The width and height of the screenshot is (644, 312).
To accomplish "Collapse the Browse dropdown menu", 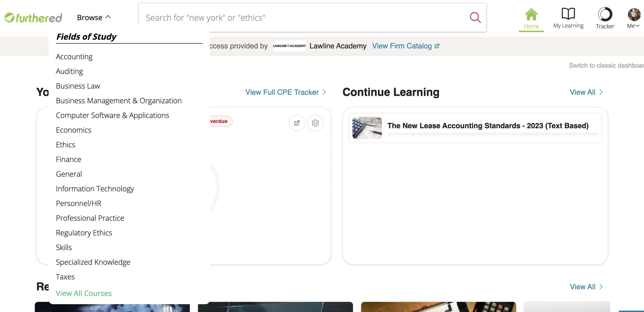I will (94, 17).
